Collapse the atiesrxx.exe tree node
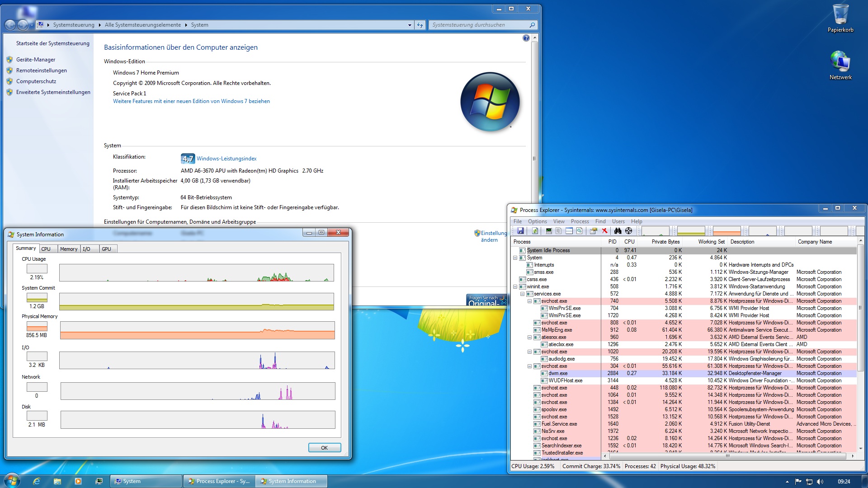This screenshot has height=488, width=868. click(x=529, y=338)
